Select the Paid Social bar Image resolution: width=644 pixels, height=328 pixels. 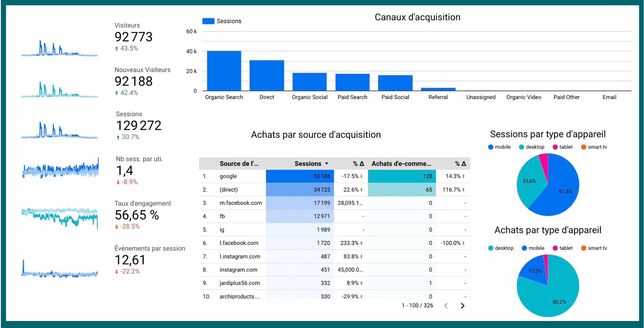point(395,83)
